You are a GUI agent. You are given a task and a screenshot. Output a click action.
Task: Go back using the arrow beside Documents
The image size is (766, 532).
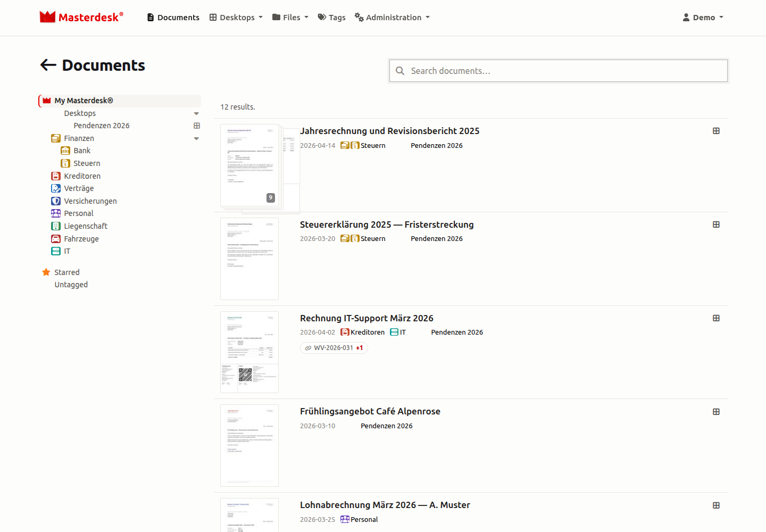tap(48, 65)
